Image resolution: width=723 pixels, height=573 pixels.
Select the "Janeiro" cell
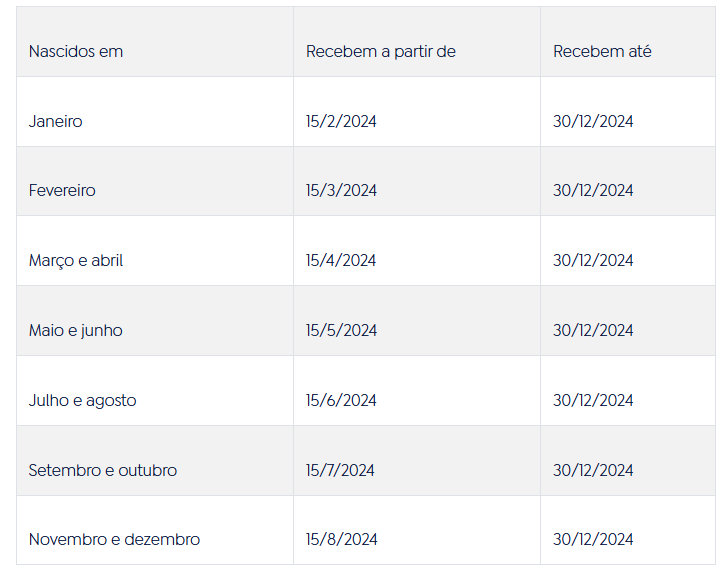click(x=56, y=121)
